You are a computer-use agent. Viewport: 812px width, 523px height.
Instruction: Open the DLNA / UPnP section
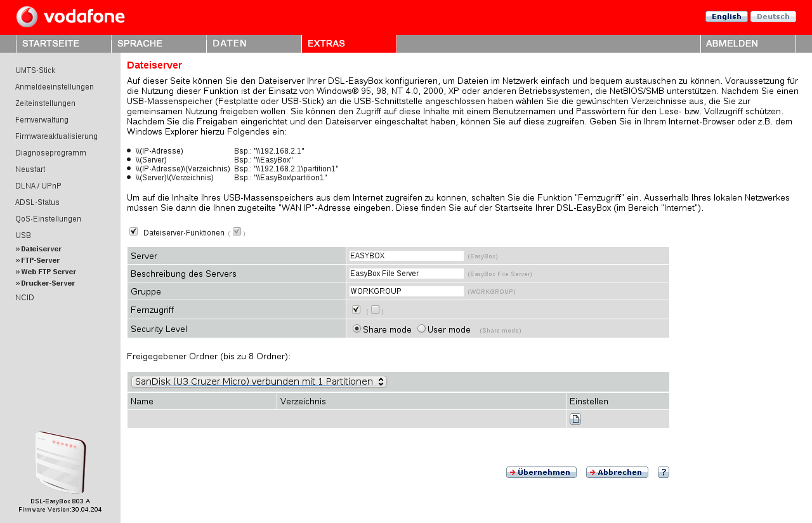click(x=36, y=185)
